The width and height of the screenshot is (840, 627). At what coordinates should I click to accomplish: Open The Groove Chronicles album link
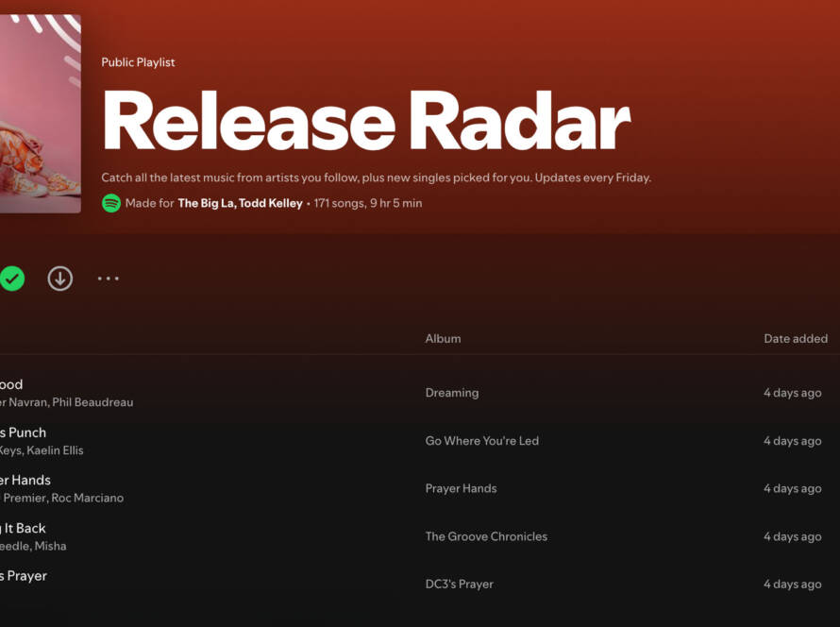coord(486,536)
